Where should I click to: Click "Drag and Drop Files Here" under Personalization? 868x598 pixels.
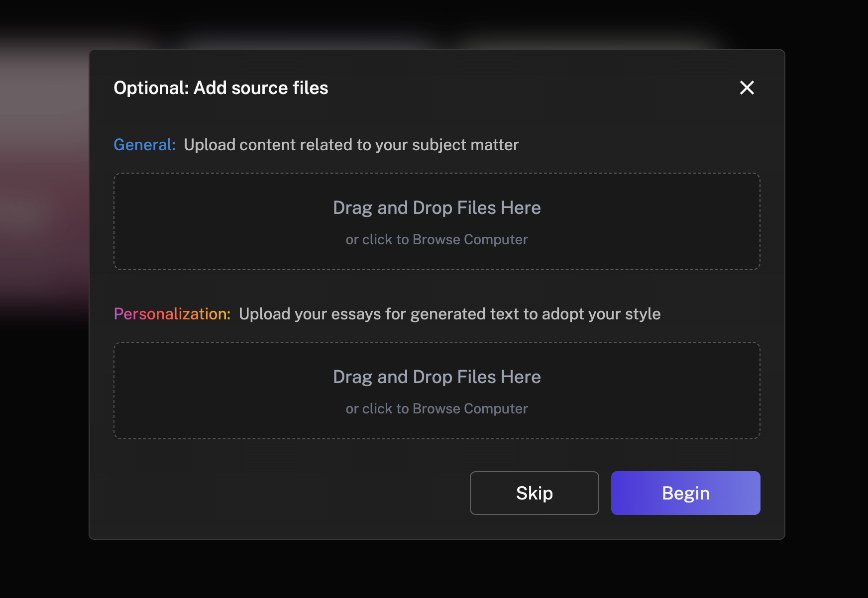(x=436, y=377)
